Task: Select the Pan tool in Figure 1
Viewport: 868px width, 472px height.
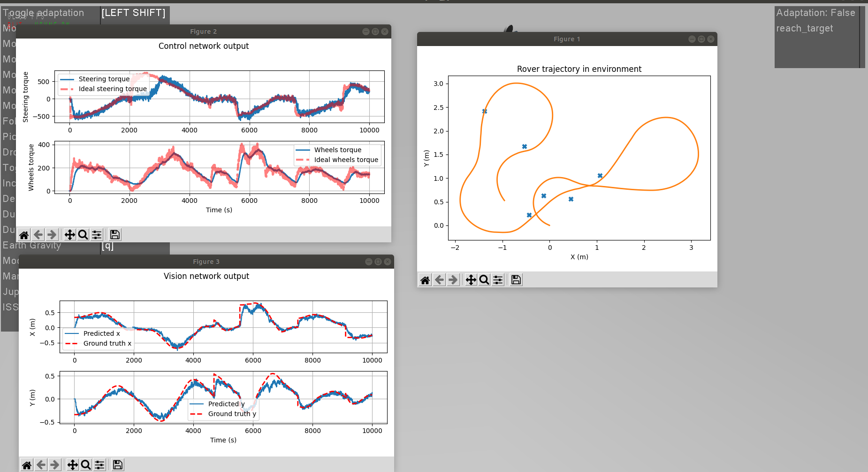Action: coord(471,280)
